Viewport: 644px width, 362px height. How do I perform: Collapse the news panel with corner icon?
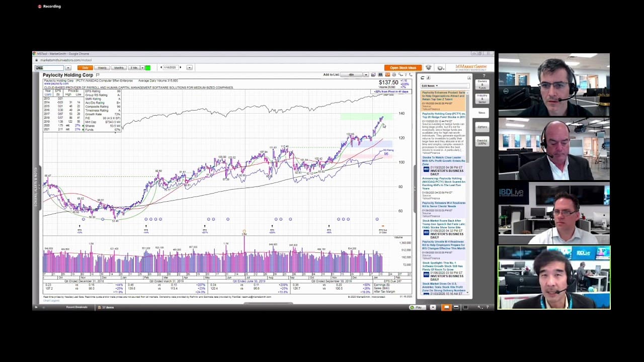(x=469, y=78)
